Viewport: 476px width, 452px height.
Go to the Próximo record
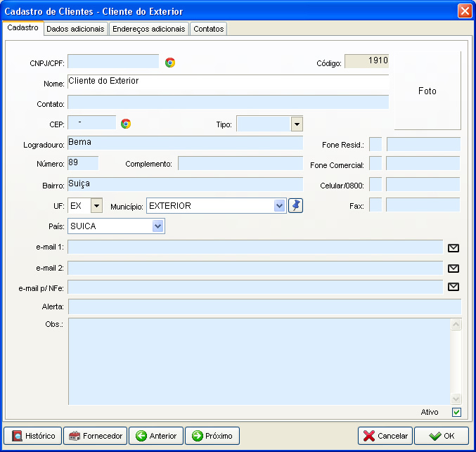coord(212,436)
